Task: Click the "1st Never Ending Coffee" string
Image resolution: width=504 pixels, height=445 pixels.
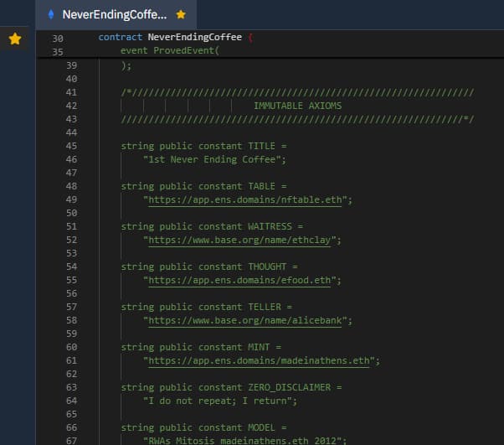Action: pyautogui.click(x=214, y=159)
